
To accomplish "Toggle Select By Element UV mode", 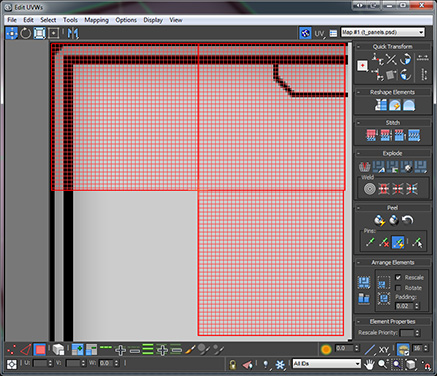I will (58, 350).
